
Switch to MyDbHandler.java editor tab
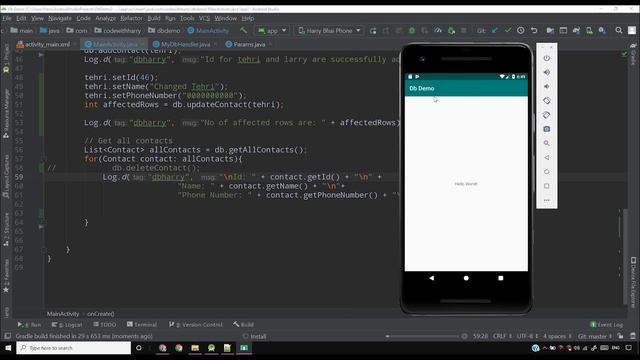[184, 44]
